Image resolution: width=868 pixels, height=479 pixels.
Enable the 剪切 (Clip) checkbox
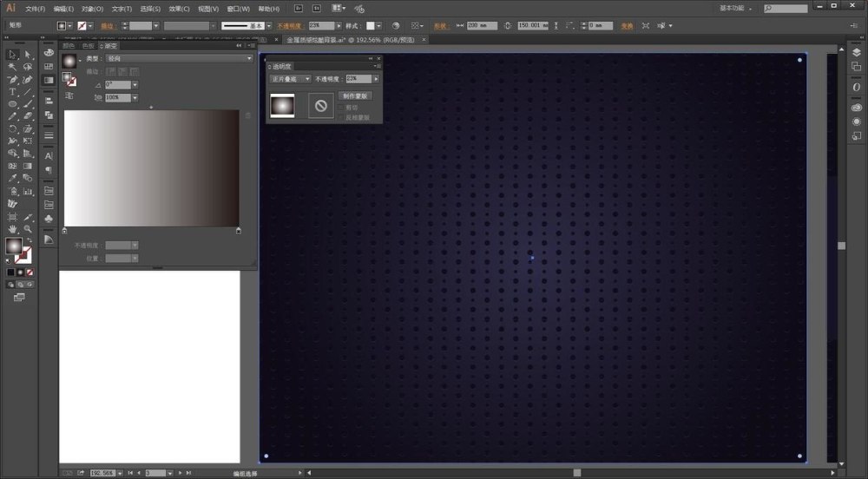pyautogui.click(x=342, y=108)
